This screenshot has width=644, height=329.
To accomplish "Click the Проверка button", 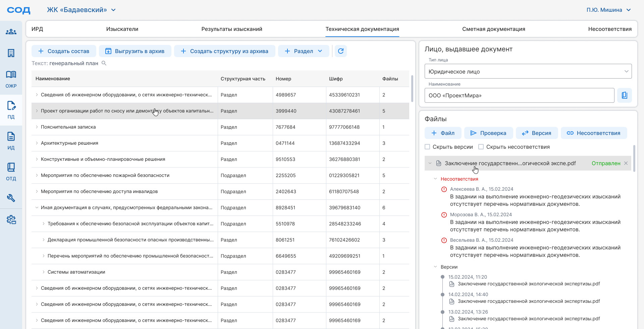I will click(x=488, y=133).
